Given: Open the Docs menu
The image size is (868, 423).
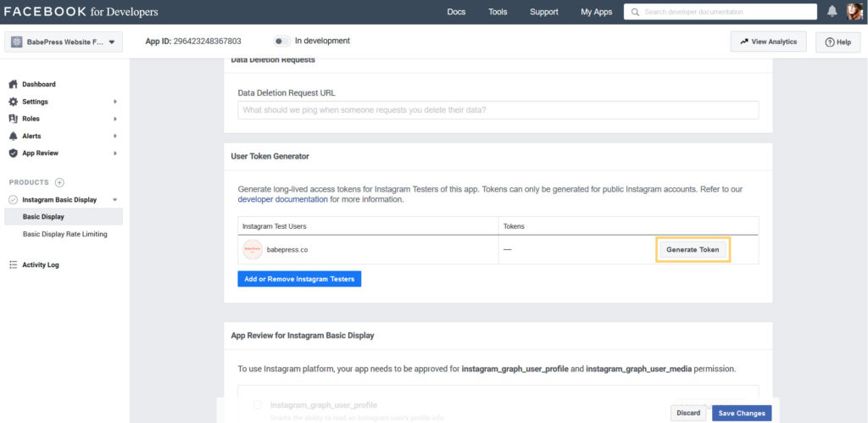Looking at the screenshot, I should point(456,12).
